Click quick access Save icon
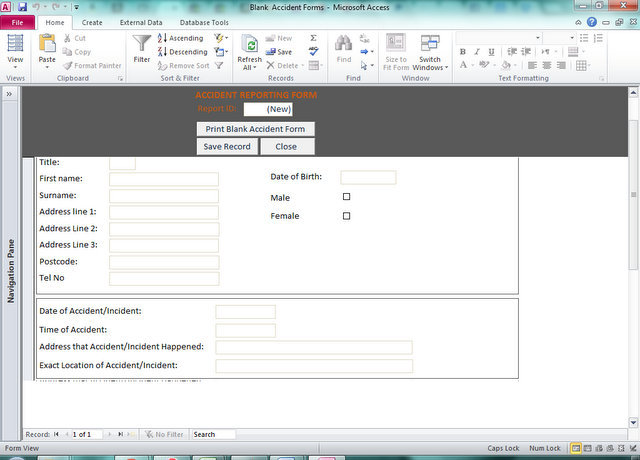640x460 pixels. (22, 7)
